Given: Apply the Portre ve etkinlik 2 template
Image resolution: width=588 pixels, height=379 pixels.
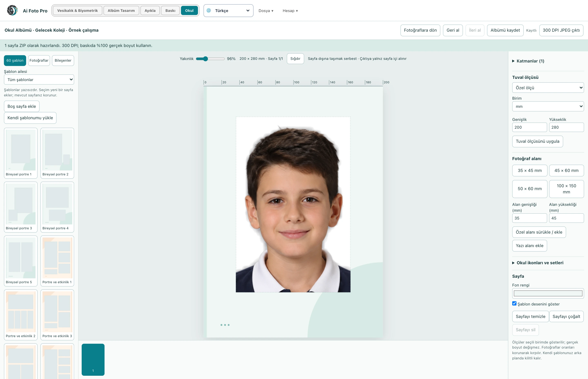Looking at the screenshot, I should click(21, 315).
